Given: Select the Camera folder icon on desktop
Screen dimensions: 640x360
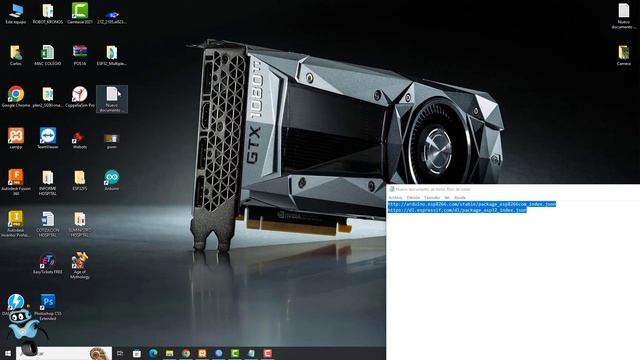Looking at the screenshot, I should pyautogui.click(x=624, y=55).
